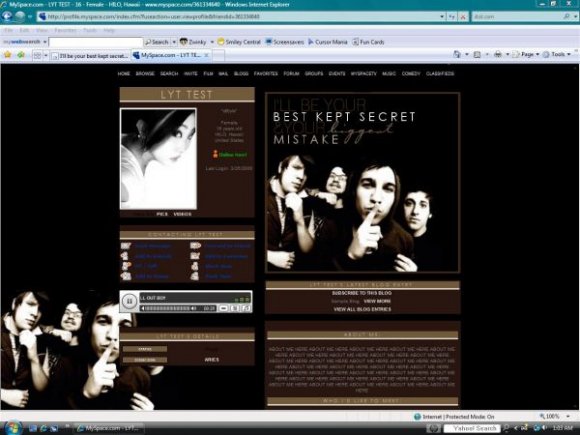Click the search magnifier in the IE search box
The width and height of the screenshot is (580, 435).
[566, 16]
